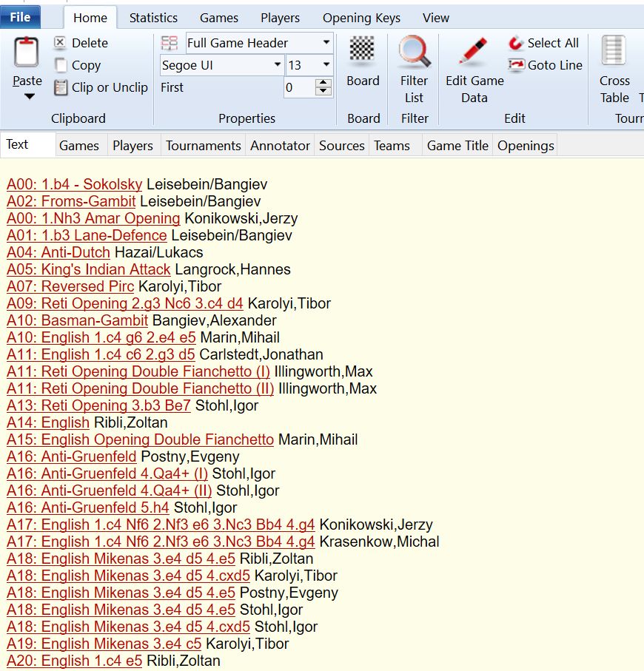This screenshot has height=671, width=644.
Task: Click the Paste clipboard icon
Action: (27, 52)
